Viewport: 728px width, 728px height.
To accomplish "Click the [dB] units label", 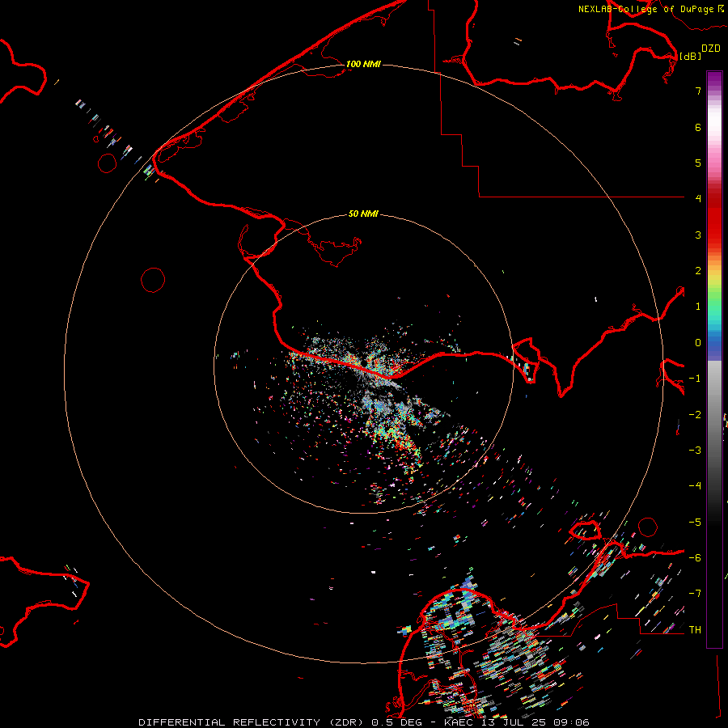I will coord(690,57).
